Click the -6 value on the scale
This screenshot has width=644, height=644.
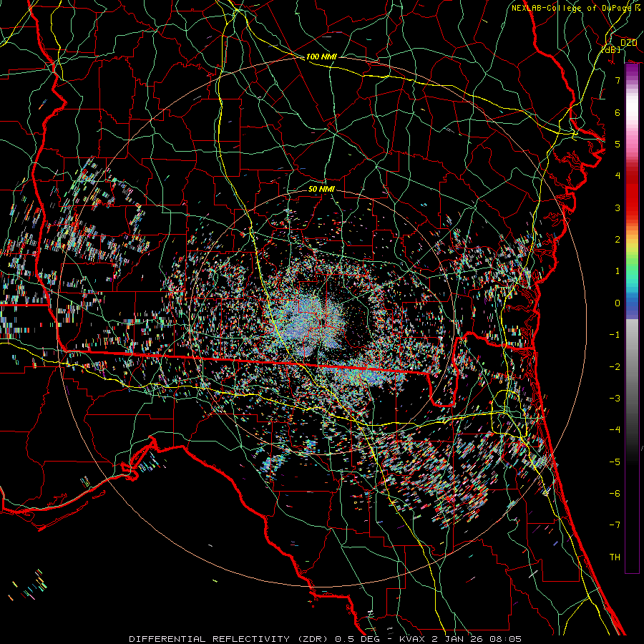[x=615, y=494]
